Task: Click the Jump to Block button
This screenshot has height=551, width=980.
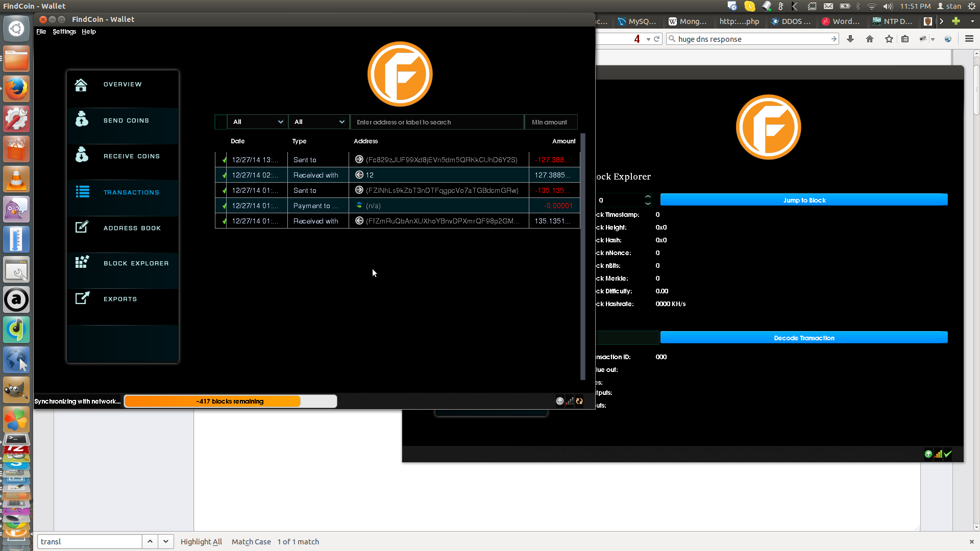Action: point(804,200)
